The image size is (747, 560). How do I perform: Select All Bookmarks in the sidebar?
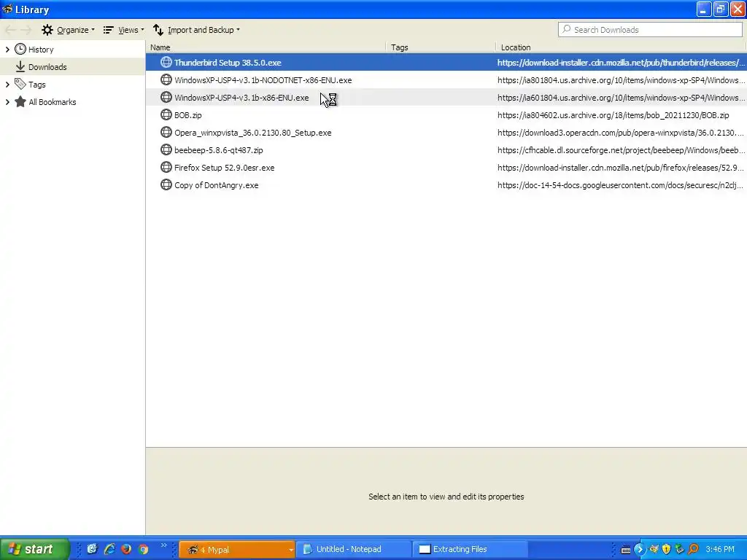53,102
